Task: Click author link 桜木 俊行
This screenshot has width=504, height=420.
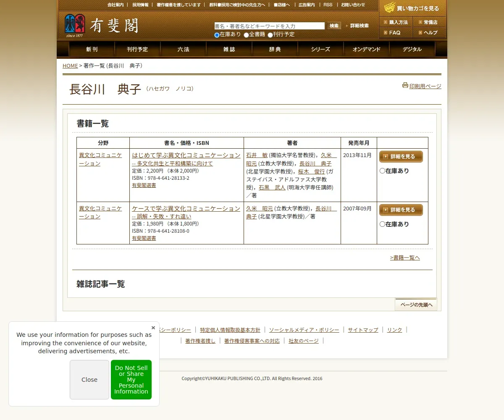Action: click(x=312, y=171)
